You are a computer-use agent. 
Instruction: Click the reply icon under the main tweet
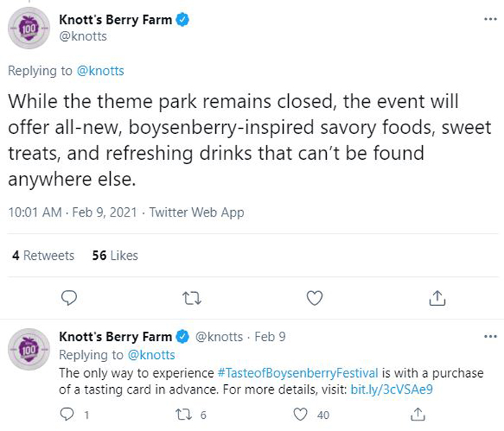(69, 298)
